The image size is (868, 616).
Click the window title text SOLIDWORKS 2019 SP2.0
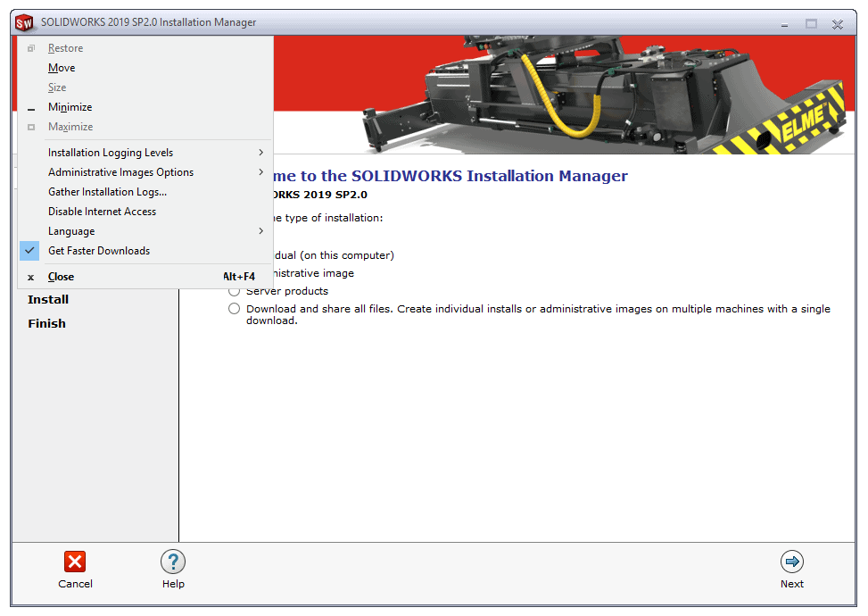point(148,22)
